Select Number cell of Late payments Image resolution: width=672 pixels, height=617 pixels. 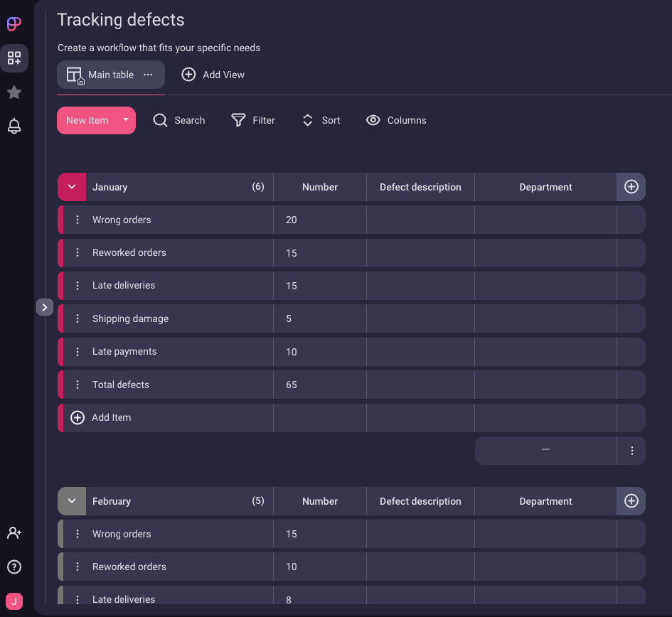pyautogui.click(x=319, y=352)
